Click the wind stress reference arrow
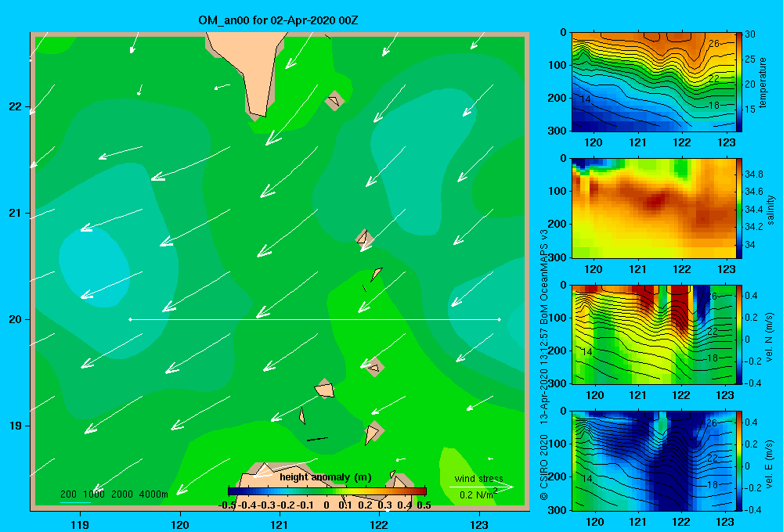The height and width of the screenshot is (532, 783). pyautogui.click(x=482, y=487)
